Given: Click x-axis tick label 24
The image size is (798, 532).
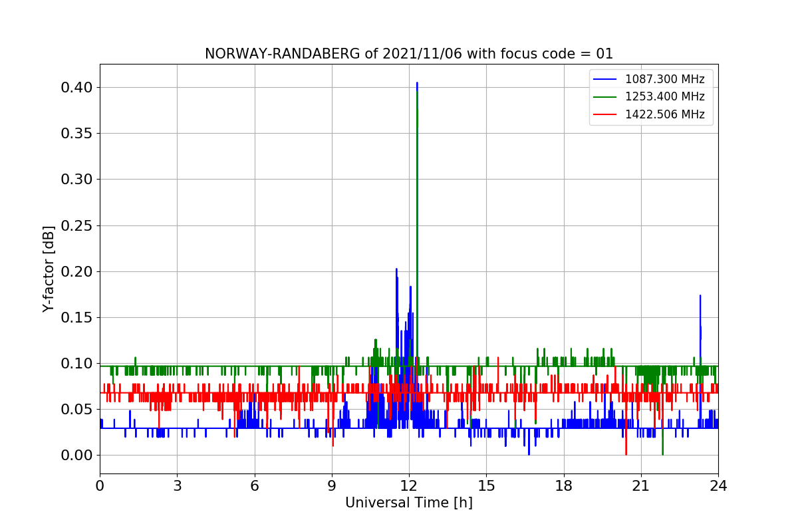Looking at the screenshot, I should 718,485.
